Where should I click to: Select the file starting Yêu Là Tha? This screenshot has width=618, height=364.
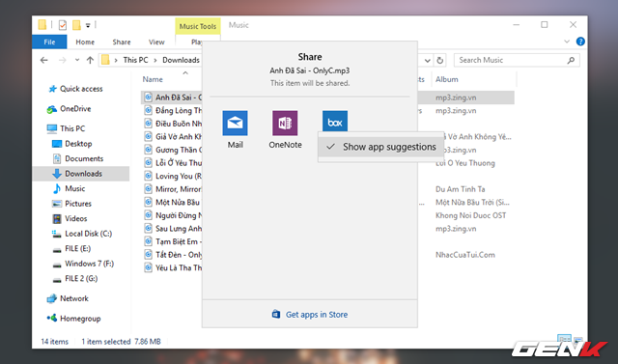point(173,267)
